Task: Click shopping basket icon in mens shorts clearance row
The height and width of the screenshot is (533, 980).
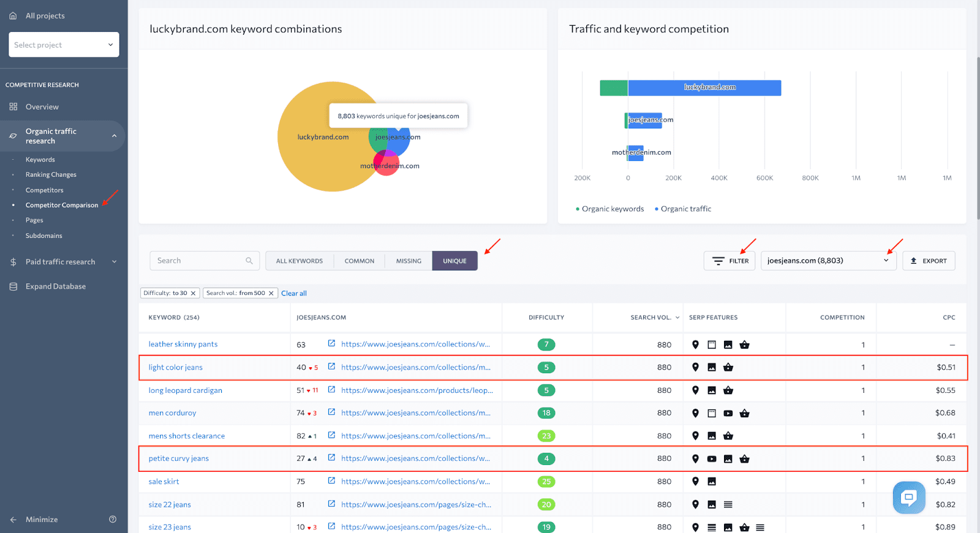Action: click(728, 436)
